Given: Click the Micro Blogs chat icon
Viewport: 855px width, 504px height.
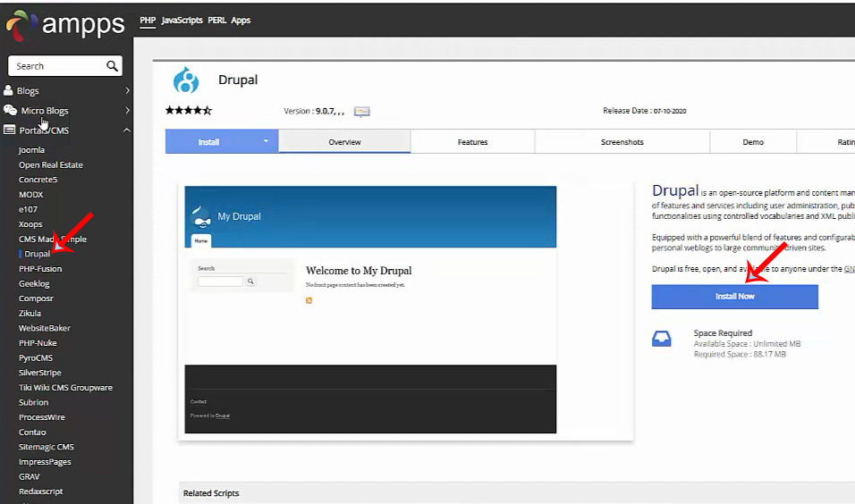Looking at the screenshot, I should [10, 110].
